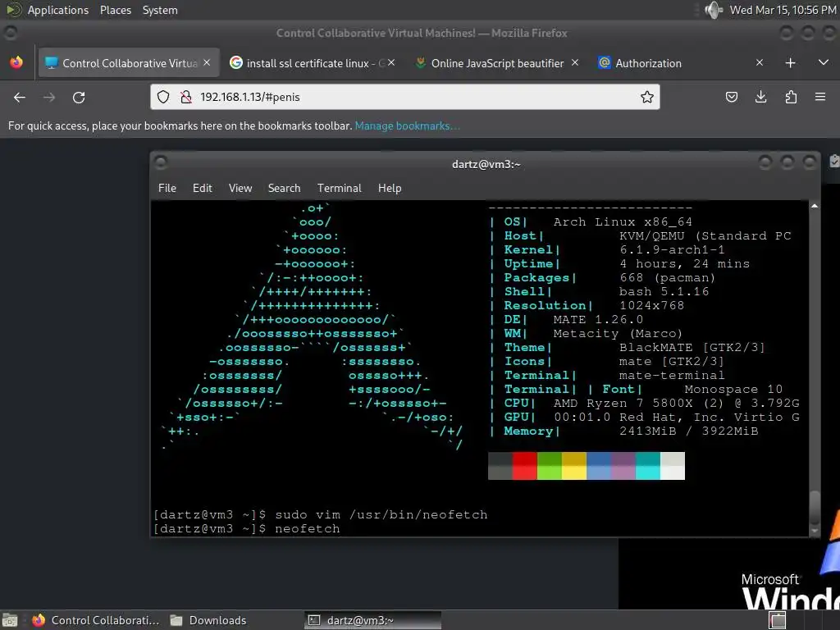840x630 pixels.
Task: Reload the current page
Action: [x=79, y=98]
